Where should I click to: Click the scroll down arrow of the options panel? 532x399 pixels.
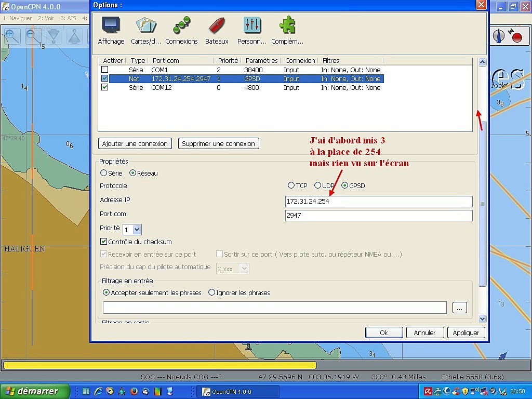click(x=482, y=318)
